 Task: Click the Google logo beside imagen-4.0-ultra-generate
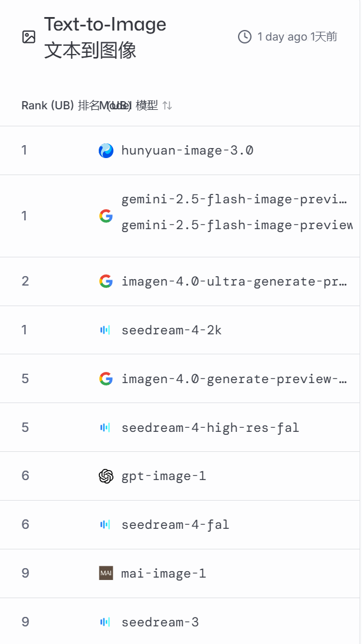tap(106, 281)
